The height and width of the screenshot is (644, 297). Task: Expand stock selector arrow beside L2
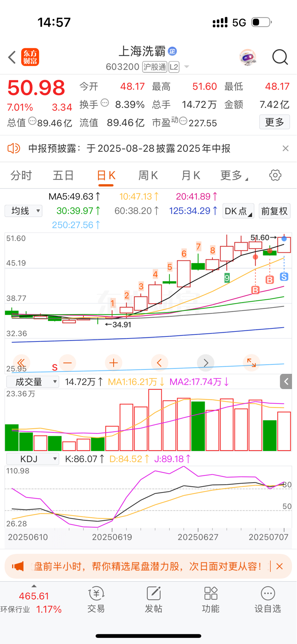[x=187, y=67]
